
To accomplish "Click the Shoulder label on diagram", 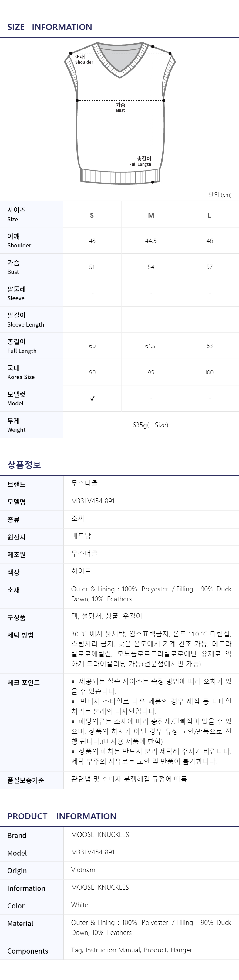I will click(84, 59).
